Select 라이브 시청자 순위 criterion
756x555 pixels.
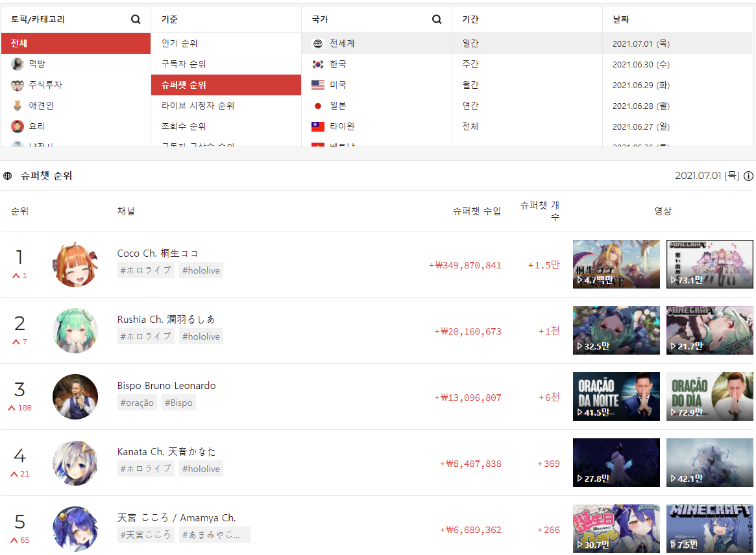[226, 106]
